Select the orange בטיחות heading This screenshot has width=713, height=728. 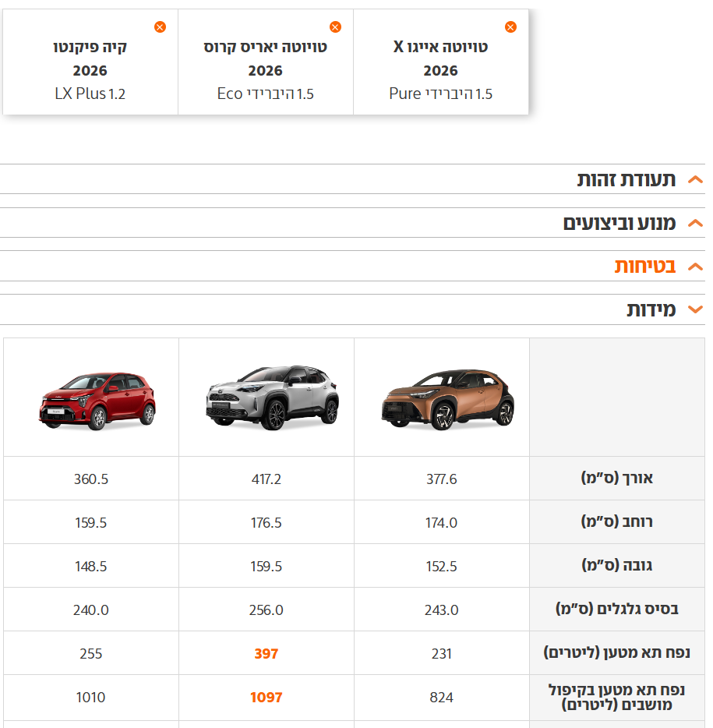click(644, 267)
